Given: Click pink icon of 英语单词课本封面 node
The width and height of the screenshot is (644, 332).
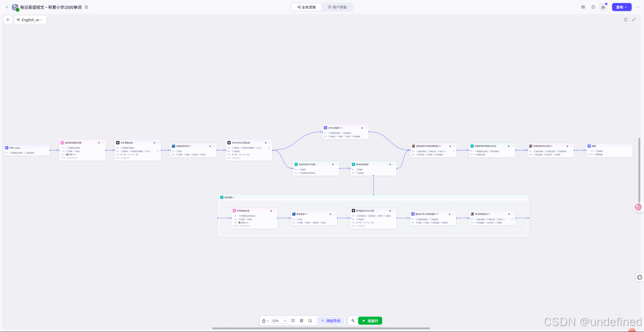Looking at the screenshot, I should coord(63,143).
